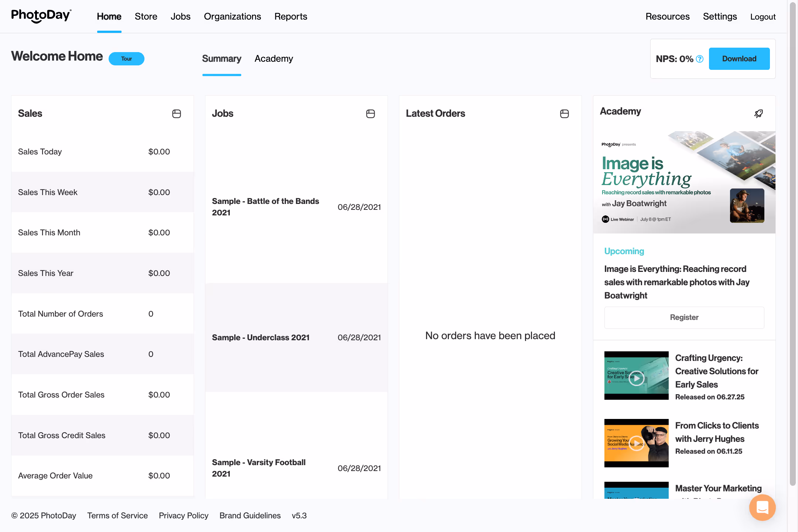Open the Brand Guidelines link
Screen dimensions: 798x532
(250, 516)
